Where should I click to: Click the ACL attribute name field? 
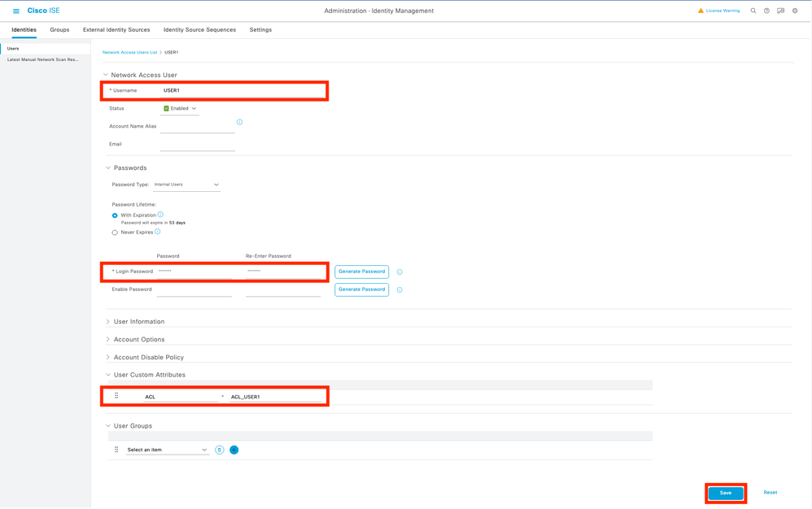(181, 397)
